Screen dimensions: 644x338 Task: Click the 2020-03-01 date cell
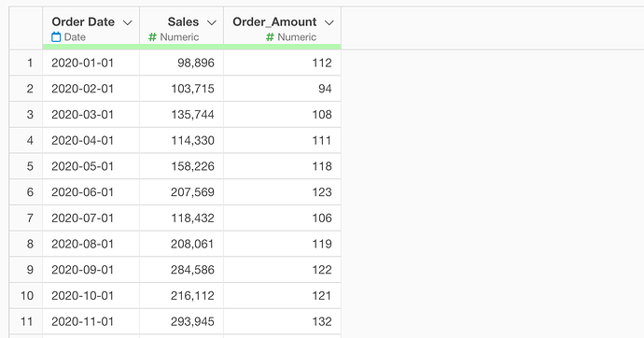tap(91, 115)
